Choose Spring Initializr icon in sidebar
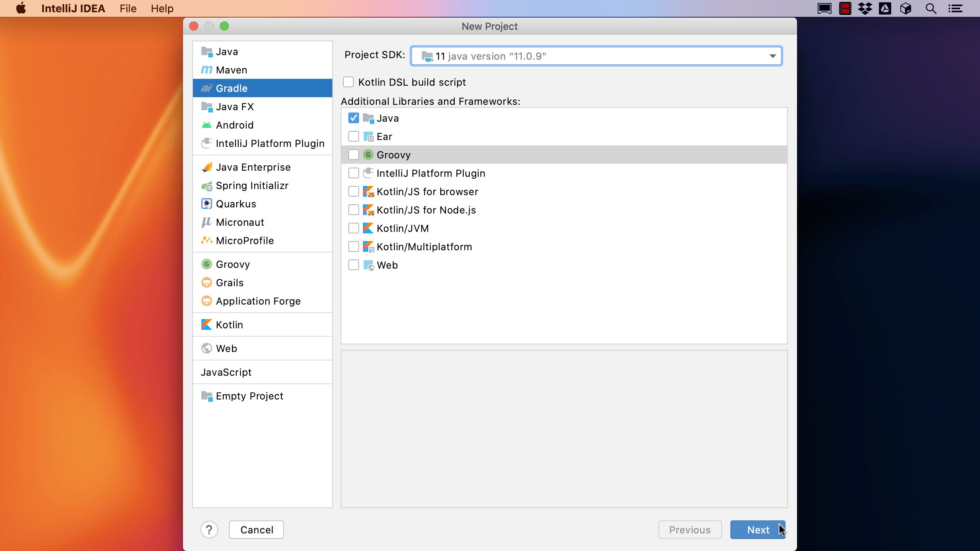The width and height of the screenshot is (980, 551). (x=206, y=186)
